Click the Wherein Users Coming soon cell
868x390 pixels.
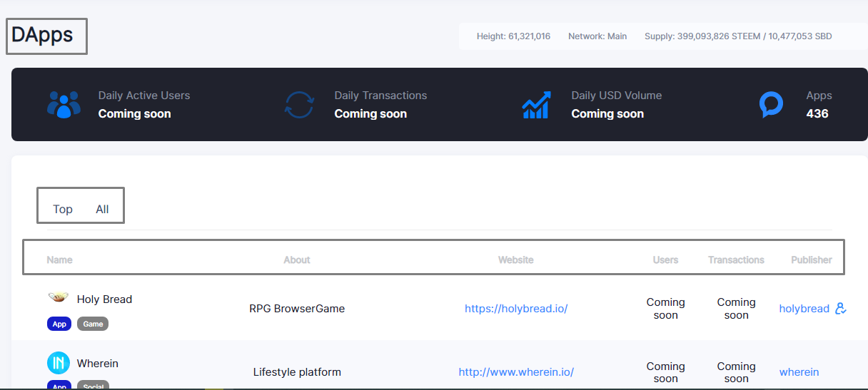pos(665,372)
